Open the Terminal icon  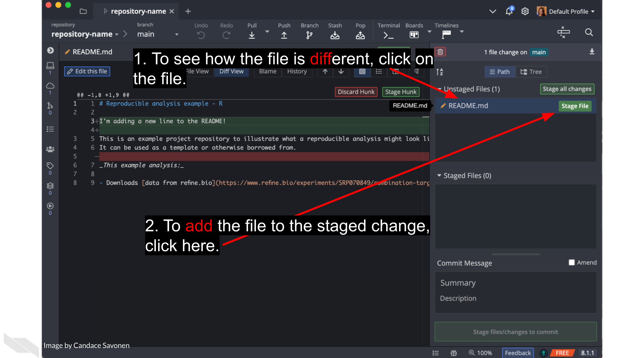point(388,35)
